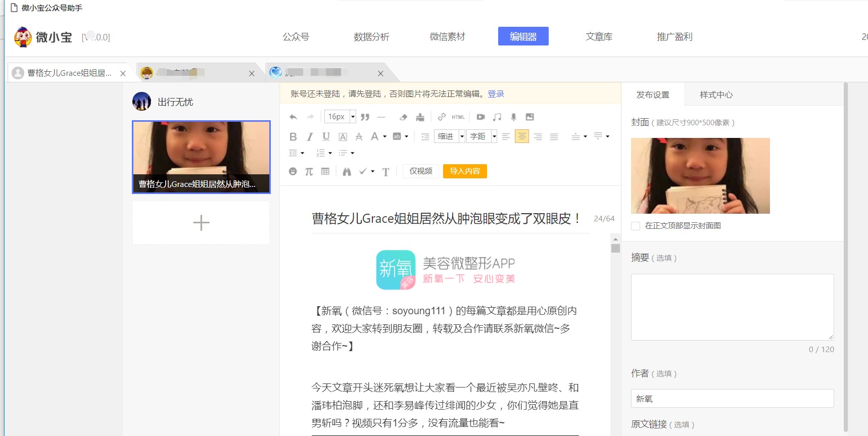The width and height of the screenshot is (868, 436).
Task: Click the Bold formatting icon
Action: click(293, 136)
